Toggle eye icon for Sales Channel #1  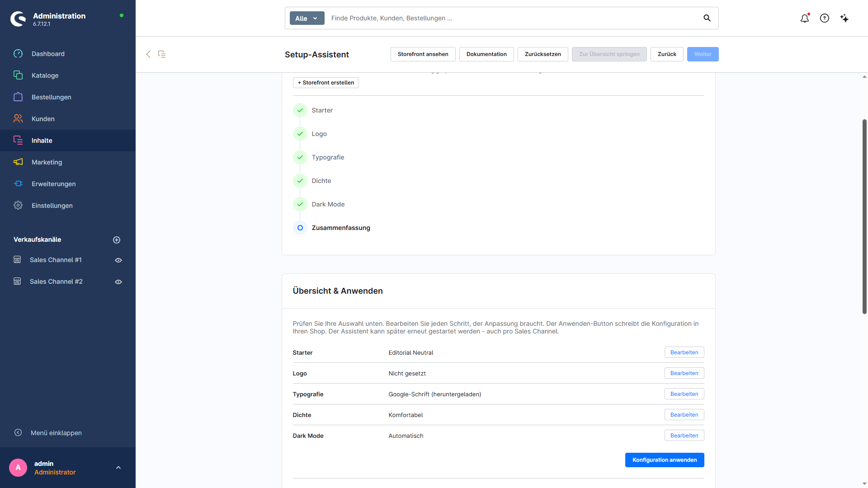[x=118, y=260]
